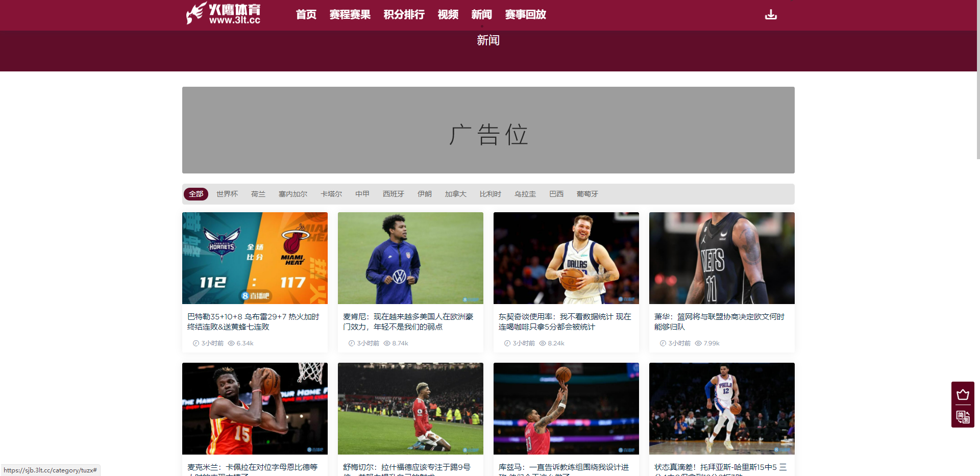
Task: Select the 中甲 category filter
Action: click(x=362, y=194)
